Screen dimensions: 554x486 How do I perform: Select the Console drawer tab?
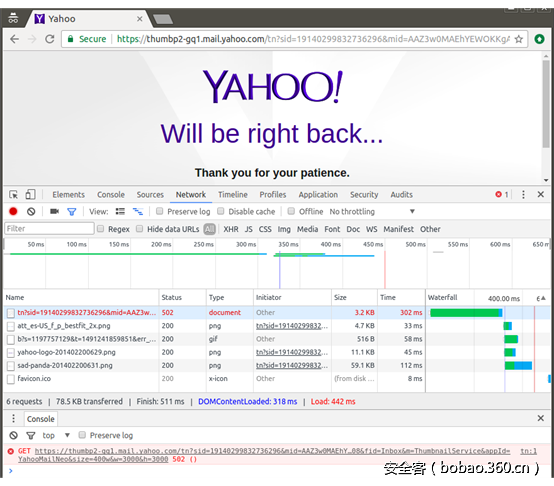41,419
